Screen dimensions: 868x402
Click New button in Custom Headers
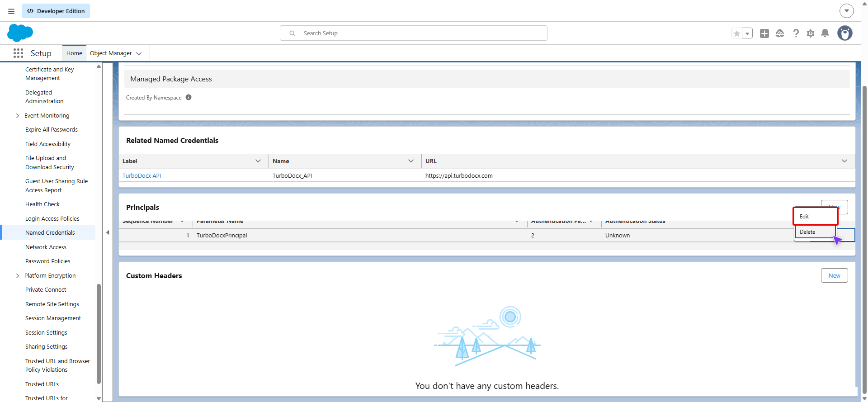click(834, 275)
